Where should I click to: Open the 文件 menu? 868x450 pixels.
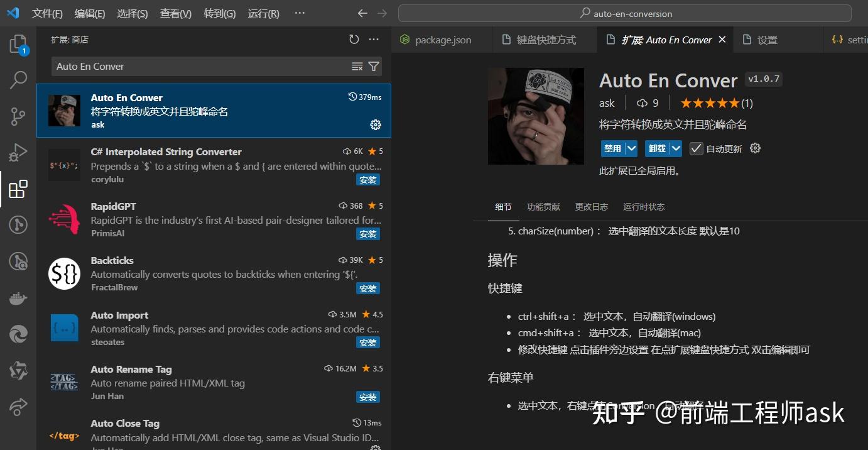click(47, 13)
